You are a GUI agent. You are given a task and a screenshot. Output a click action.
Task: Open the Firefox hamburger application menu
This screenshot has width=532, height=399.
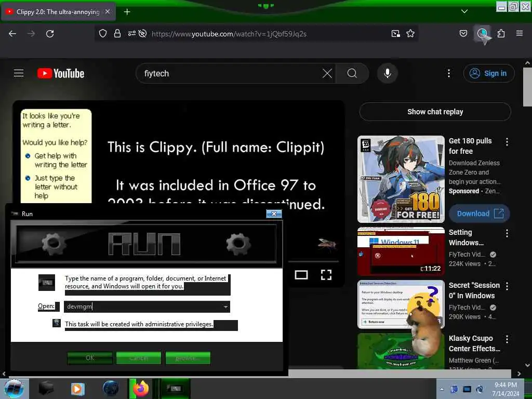tap(520, 33)
